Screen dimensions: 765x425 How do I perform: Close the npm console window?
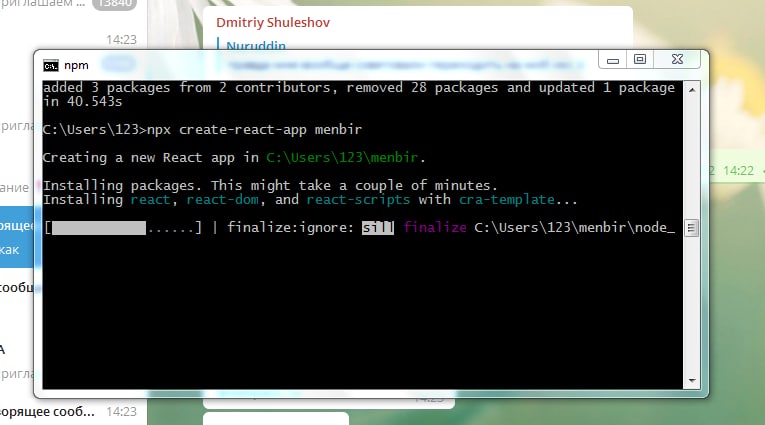(677, 60)
